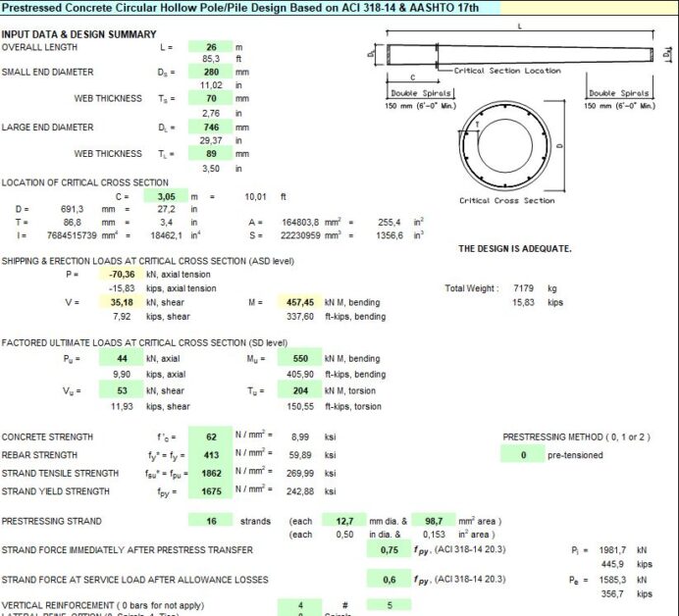Image resolution: width=679 pixels, height=616 pixels.
Task: Click the Total Weight value 7179
Action: tap(523, 288)
